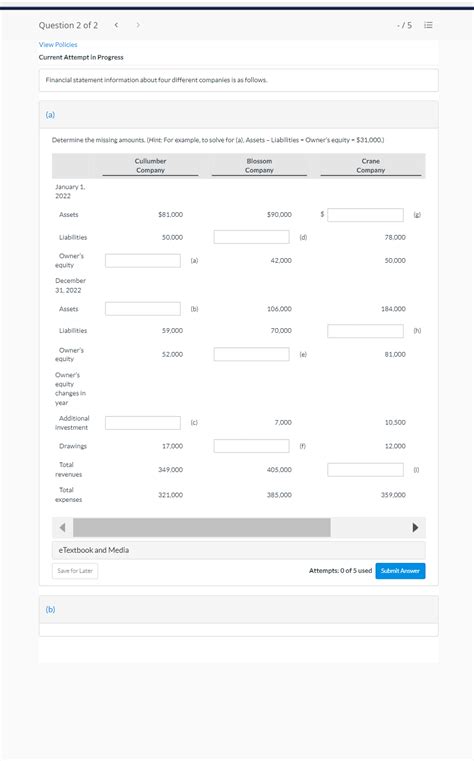Click the 12,000 Crane drawings value
Screen dimensions: 474x761
point(395,446)
